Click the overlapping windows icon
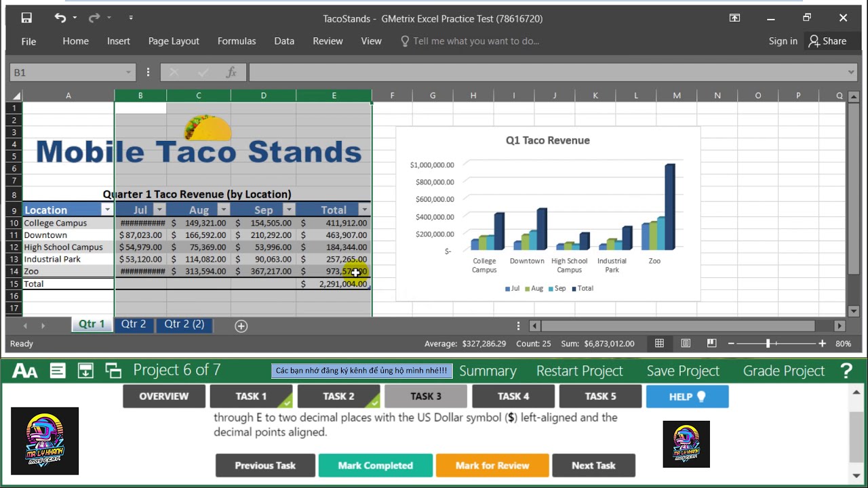The image size is (868, 488). [x=113, y=371]
